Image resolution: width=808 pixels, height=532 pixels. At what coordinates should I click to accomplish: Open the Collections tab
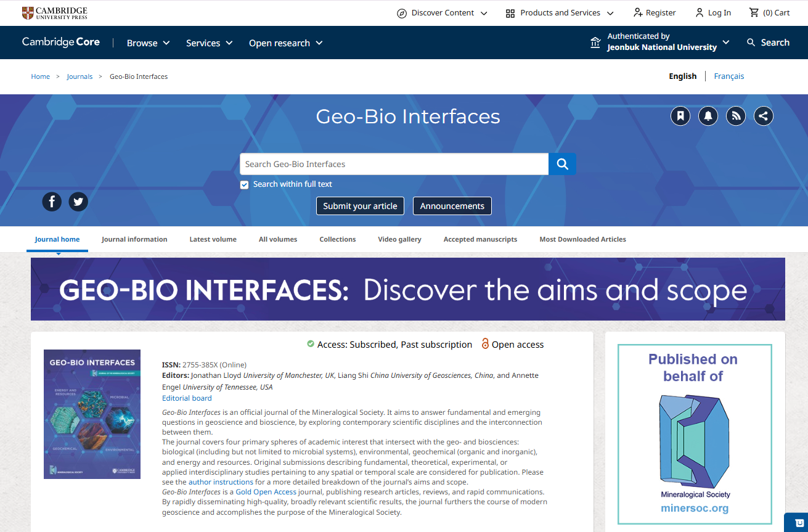338,239
